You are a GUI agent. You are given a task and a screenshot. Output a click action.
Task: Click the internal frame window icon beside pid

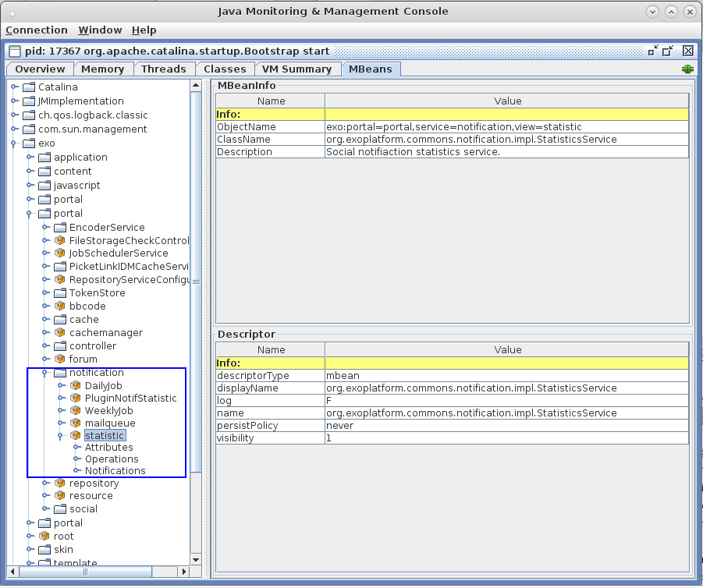point(15,51)
